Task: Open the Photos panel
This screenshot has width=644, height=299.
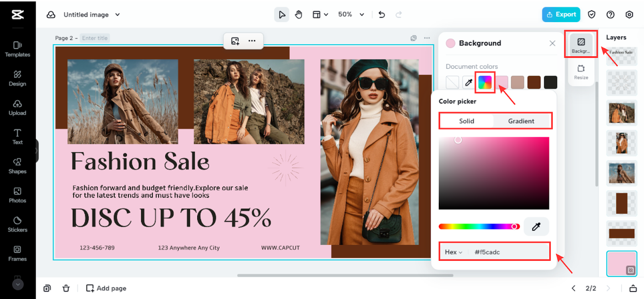Action: click(18, 195)
